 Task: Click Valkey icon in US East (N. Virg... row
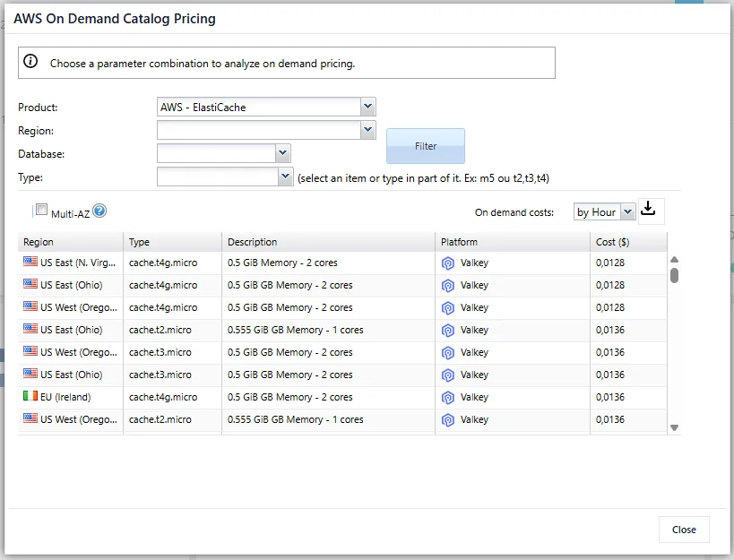click(448, 263)
